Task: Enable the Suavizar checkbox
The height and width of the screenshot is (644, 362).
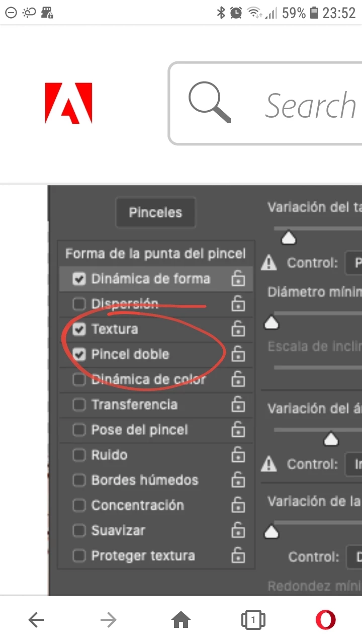Action: coord(79,530)
